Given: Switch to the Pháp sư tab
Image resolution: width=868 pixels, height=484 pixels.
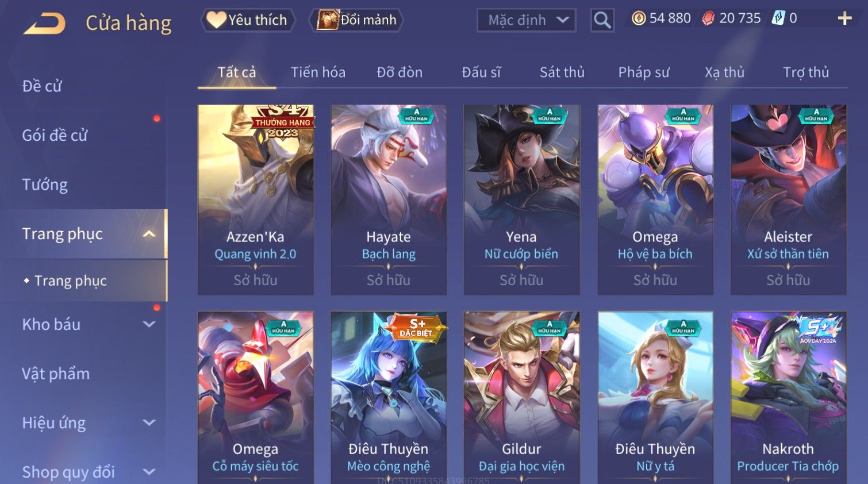Looking at the screenshot, I should point(644,72).
